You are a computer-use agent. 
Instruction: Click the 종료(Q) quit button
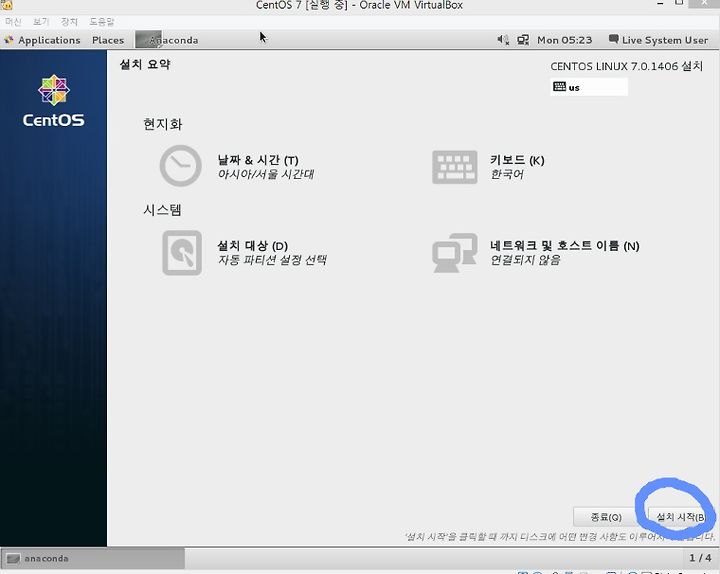pyautogui.click(x=606, y=517)
